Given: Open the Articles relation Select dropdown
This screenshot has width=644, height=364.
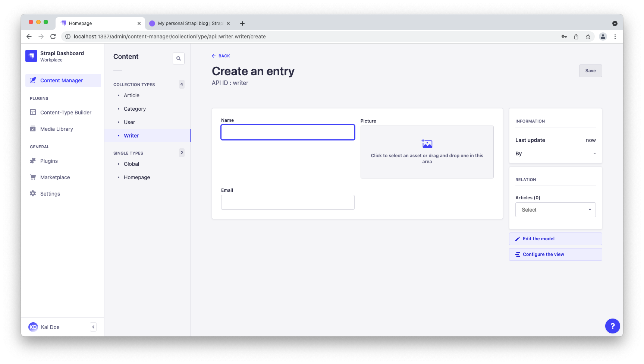Looking at the screenshot, I should (555, 209).
